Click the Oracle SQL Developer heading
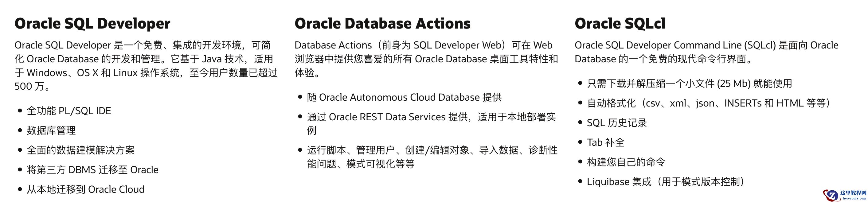Image resolution: width=868 pixels, height=202 pixels. 92,24
